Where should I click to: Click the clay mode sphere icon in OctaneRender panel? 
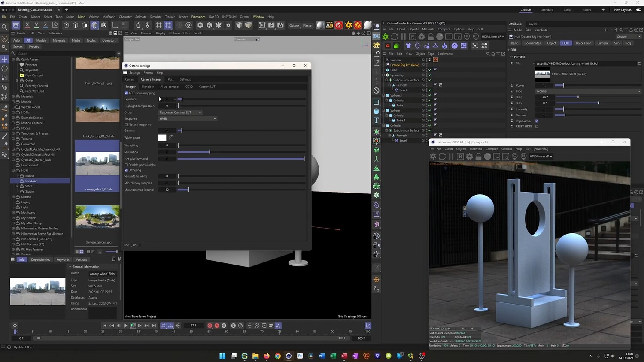tap(440, 36)
